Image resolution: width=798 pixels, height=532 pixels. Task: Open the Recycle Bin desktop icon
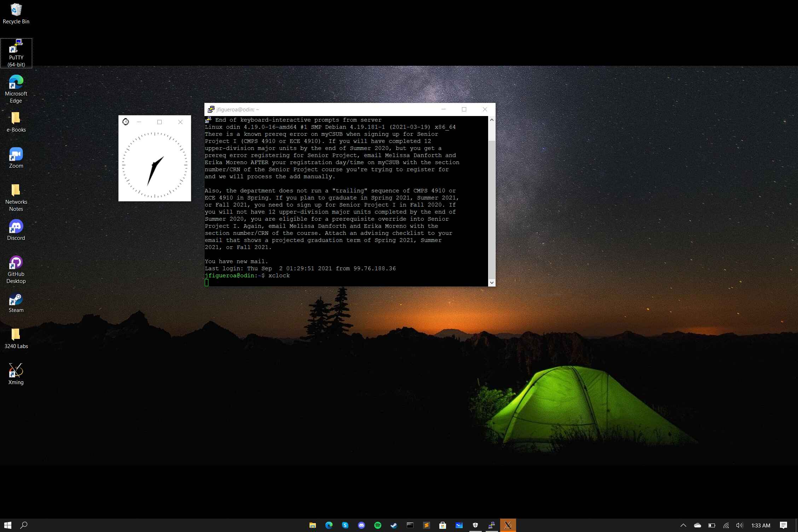[16, 14]
